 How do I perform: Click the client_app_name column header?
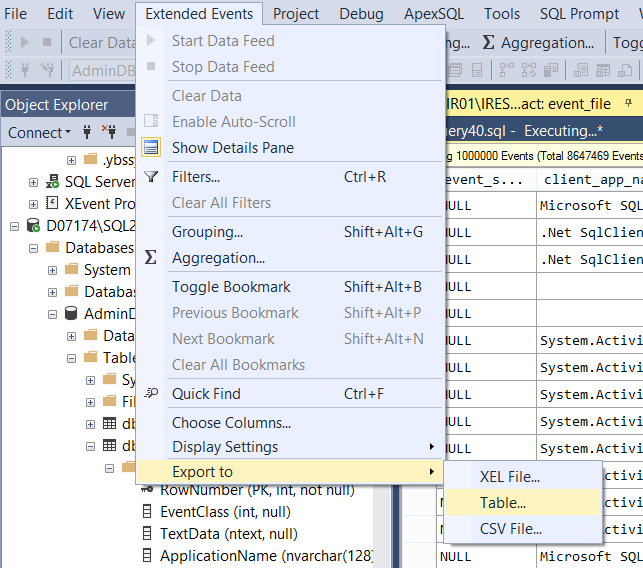pyautogui.click(x=590, y=179)
